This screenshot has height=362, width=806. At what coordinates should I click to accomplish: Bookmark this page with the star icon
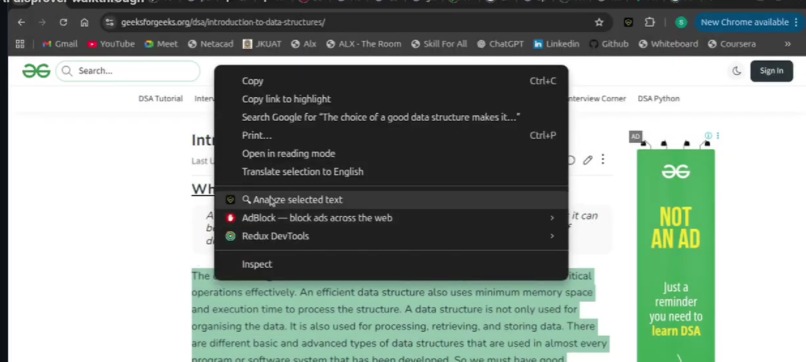pos(599,23)
